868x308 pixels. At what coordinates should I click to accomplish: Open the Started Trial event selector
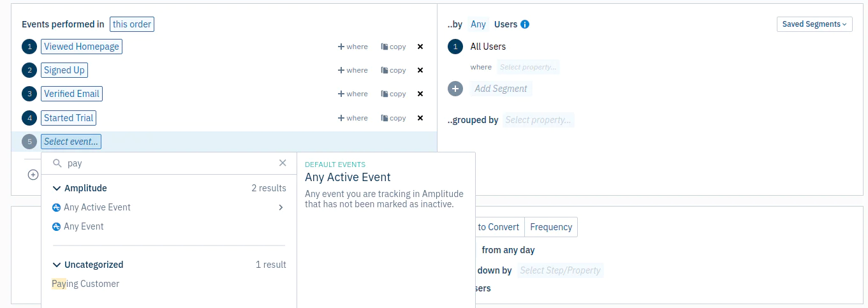click(69, 118)
